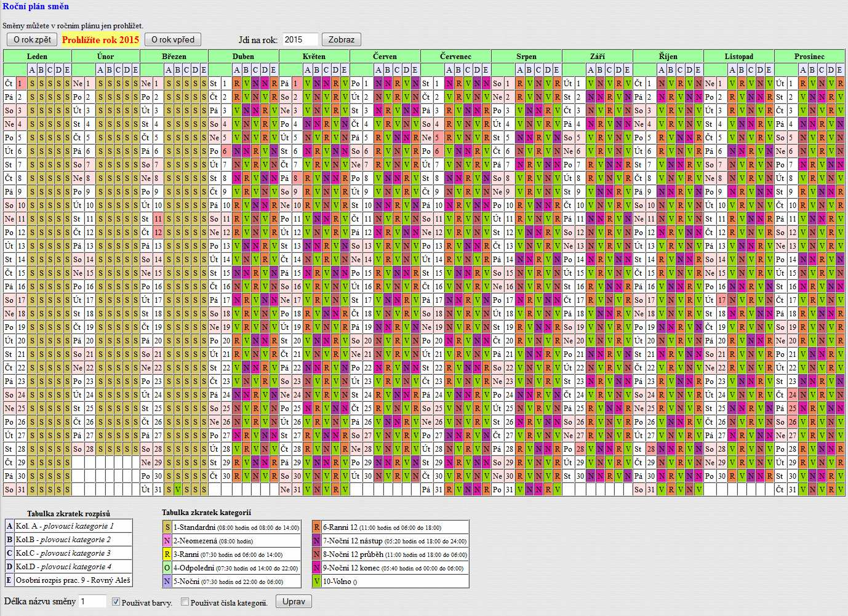This screenshot has height=616, width=848.
Task: Click the '6-Ranní 12' legend entry
Action: (x=395, y=527)
